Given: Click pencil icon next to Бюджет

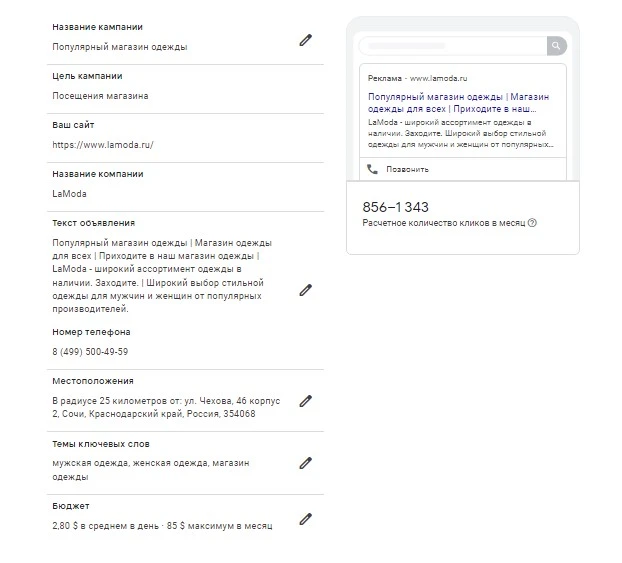Looking at the screenshot, I should 305,519.
